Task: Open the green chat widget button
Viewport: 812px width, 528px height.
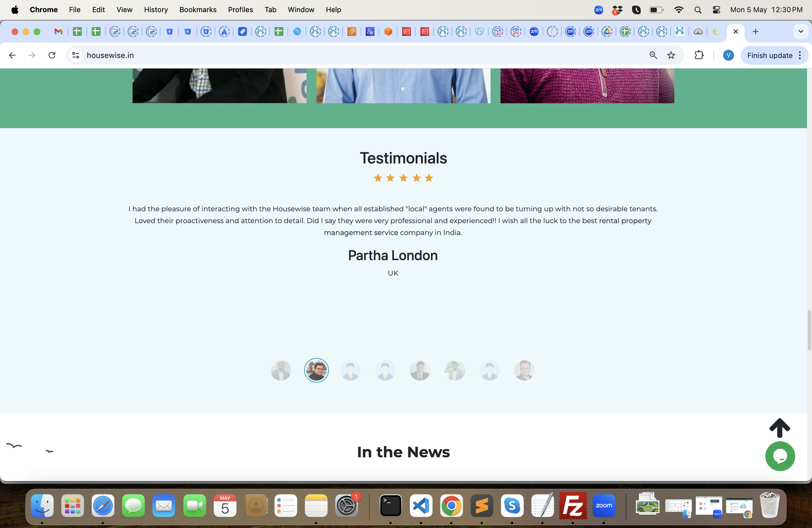Action: (780, 456)
